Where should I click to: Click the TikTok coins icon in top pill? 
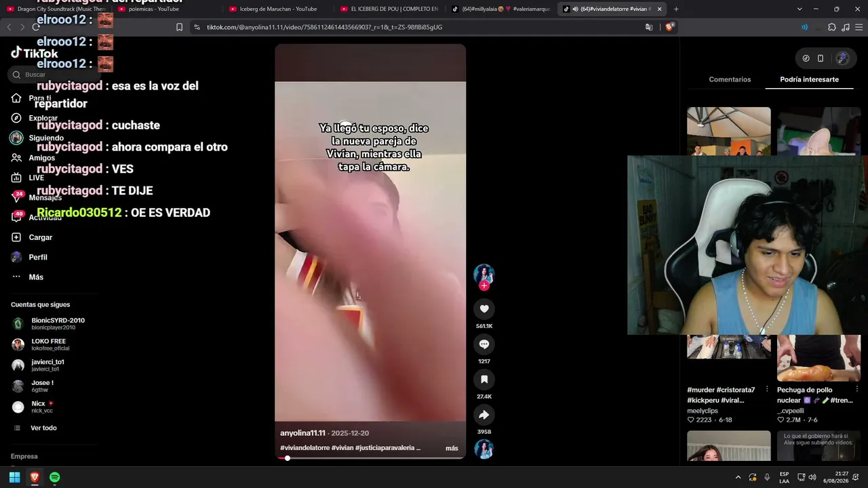[806, 58]
